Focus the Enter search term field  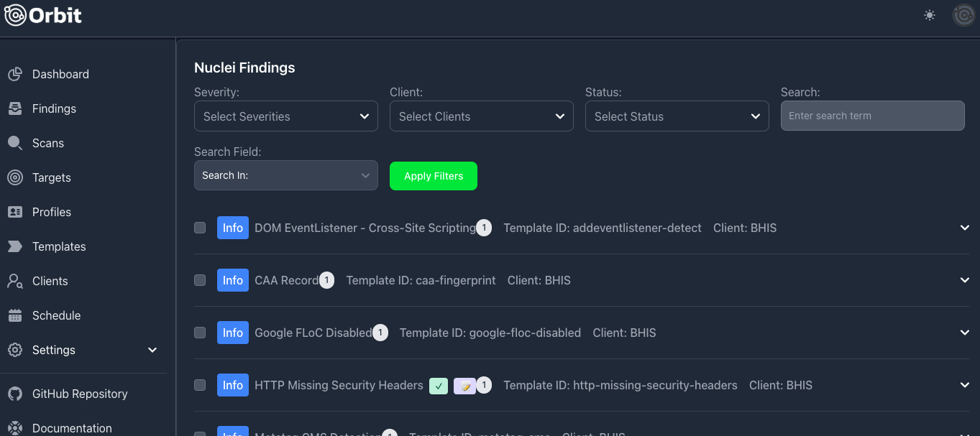click(x=872, y=116)
